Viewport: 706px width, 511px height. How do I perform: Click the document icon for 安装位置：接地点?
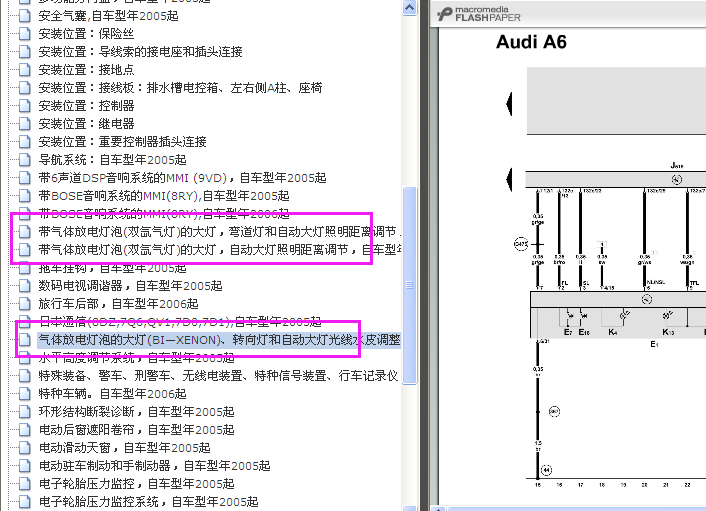tap(25, 70)
